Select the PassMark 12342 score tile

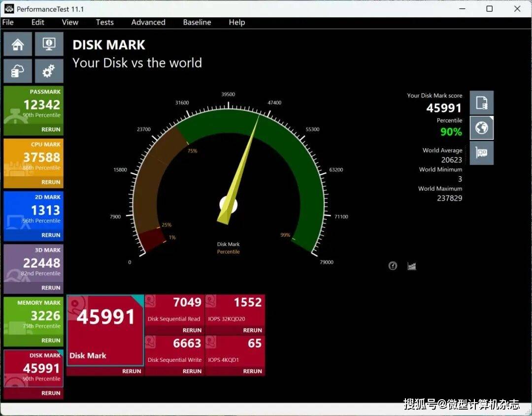tap(33, 106)
